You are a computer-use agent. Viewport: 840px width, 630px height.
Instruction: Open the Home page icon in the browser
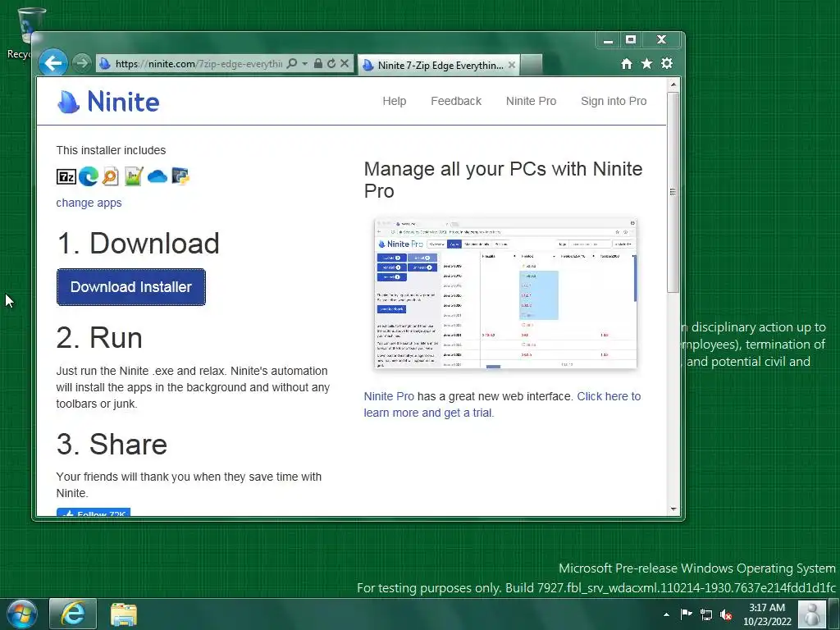627,64
